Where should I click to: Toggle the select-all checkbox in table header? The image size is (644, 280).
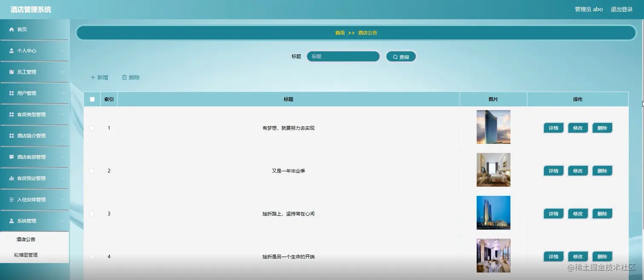click(92, 99)
